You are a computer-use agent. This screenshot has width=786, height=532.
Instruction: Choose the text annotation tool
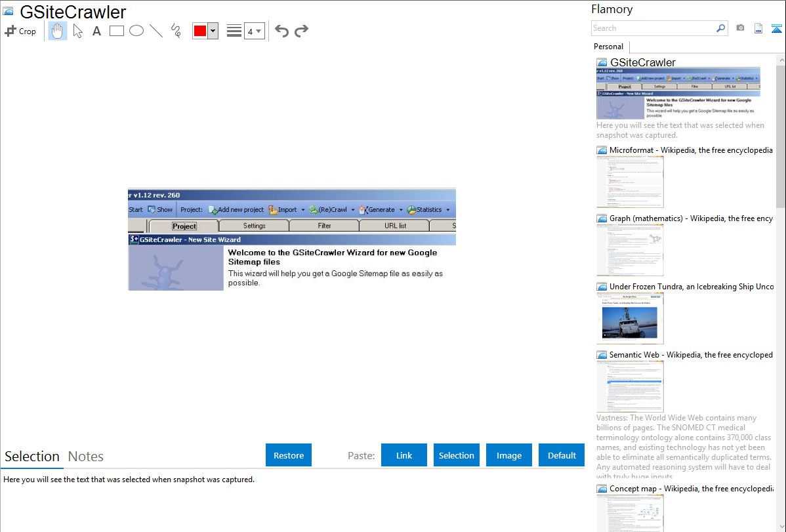click(x=96, y=31)
